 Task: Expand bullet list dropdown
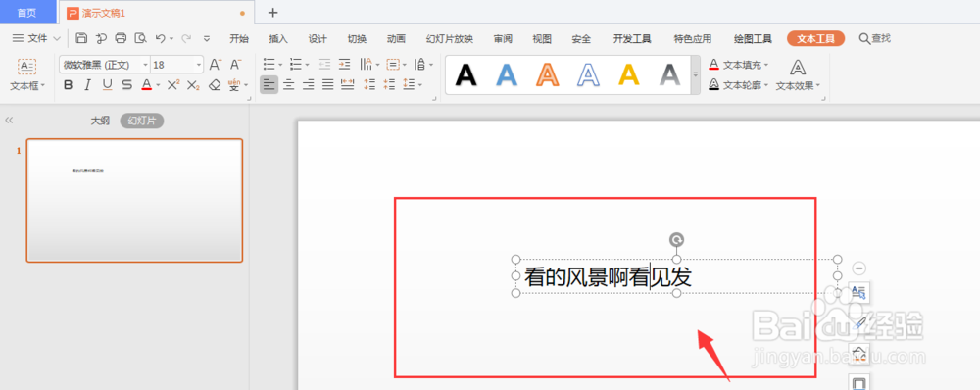[x=280, y=65]
